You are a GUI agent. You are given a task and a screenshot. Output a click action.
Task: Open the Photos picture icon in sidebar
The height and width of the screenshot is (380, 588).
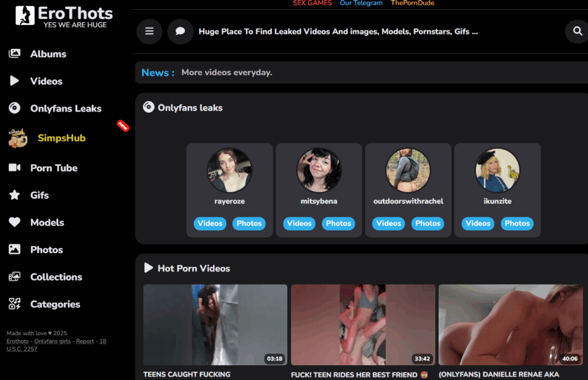tap(14, 250)
